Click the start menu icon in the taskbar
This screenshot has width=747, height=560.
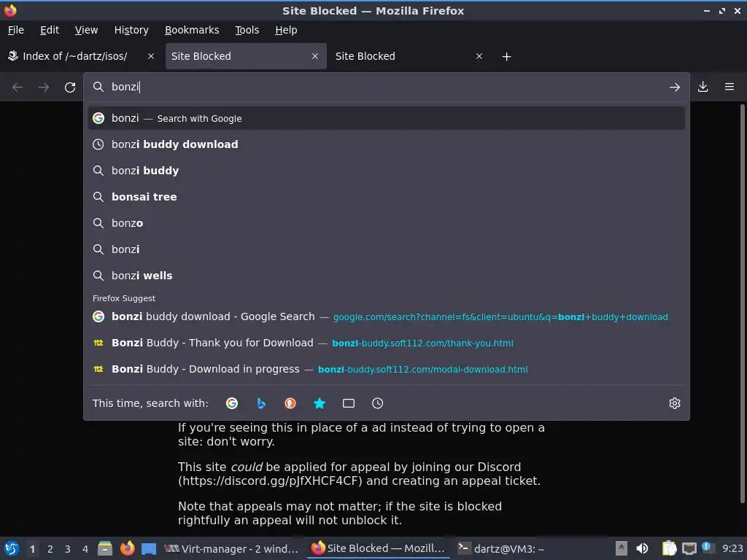(x=11, y=548)
